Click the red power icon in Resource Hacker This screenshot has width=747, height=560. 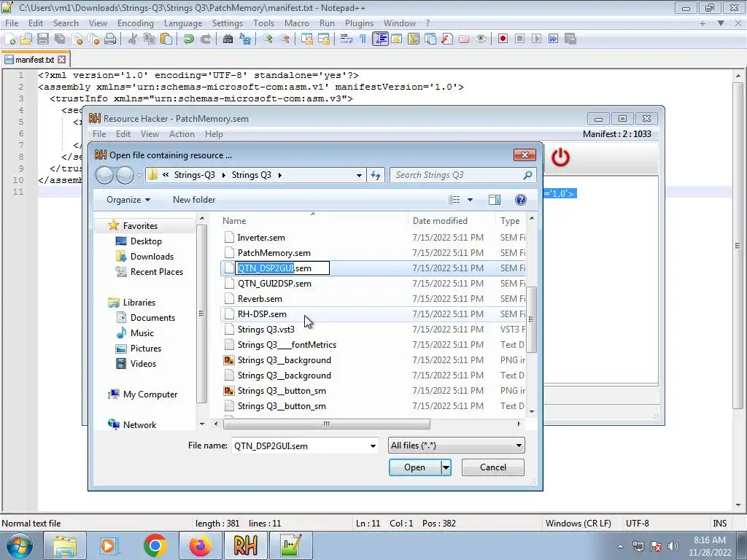560,157
